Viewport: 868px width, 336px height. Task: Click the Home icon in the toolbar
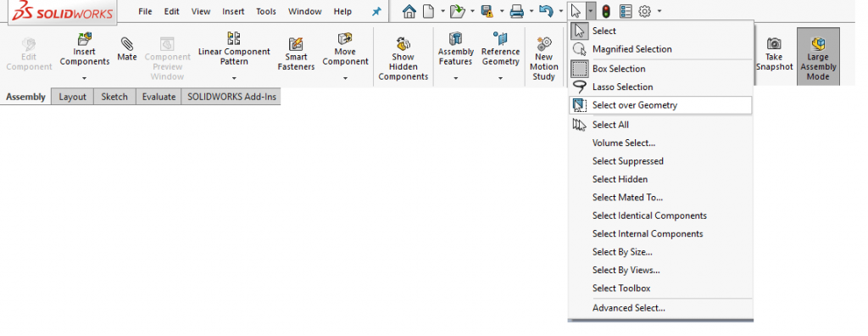(x=409, y=11)
